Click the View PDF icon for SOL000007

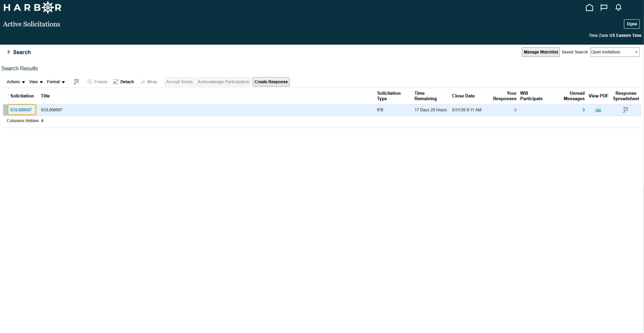pos(598,110)
